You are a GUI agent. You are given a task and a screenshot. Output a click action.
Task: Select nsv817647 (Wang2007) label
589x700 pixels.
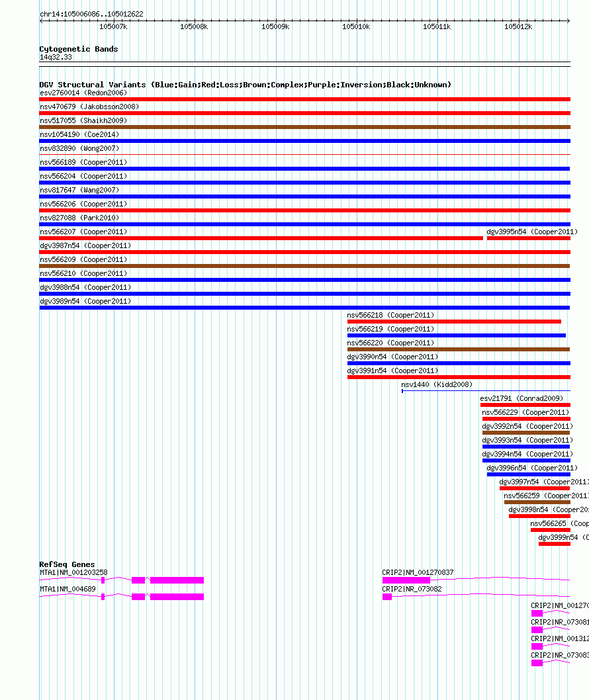79,190
